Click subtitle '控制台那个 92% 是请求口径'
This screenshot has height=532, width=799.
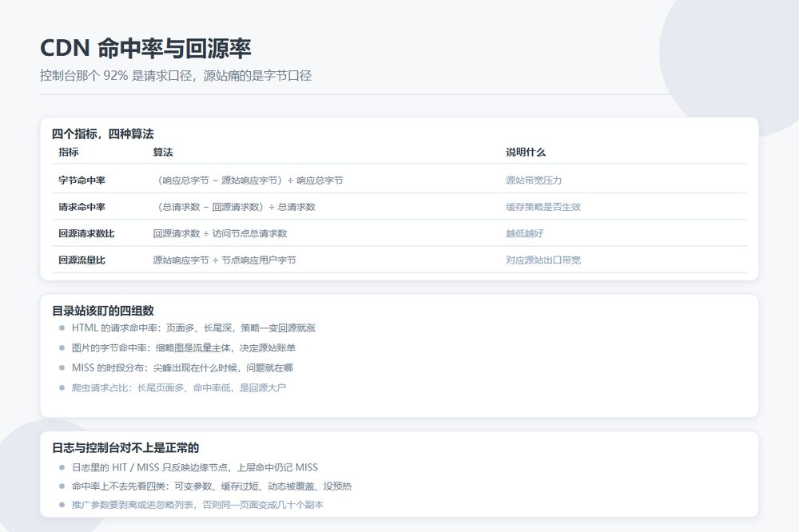point(116,75)
